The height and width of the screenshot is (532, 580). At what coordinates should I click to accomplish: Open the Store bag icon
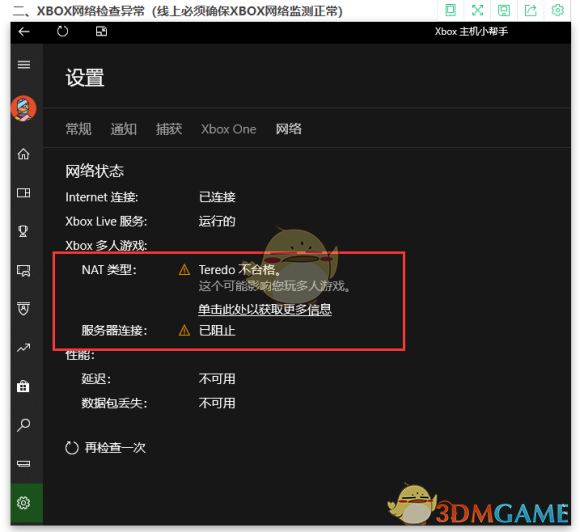click(x=23, y=386)
